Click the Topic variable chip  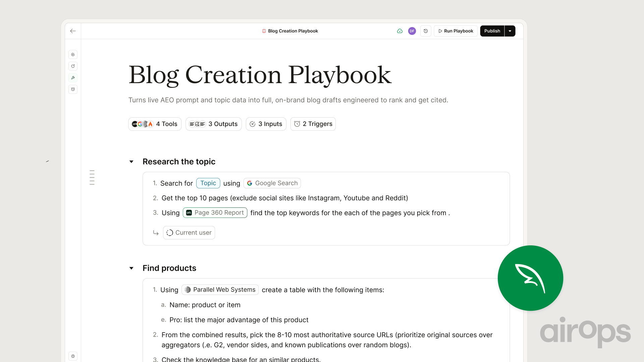208,183
